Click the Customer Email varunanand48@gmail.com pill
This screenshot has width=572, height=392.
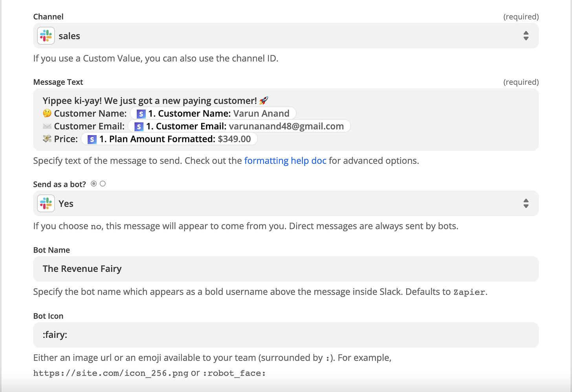pos(239,126)
